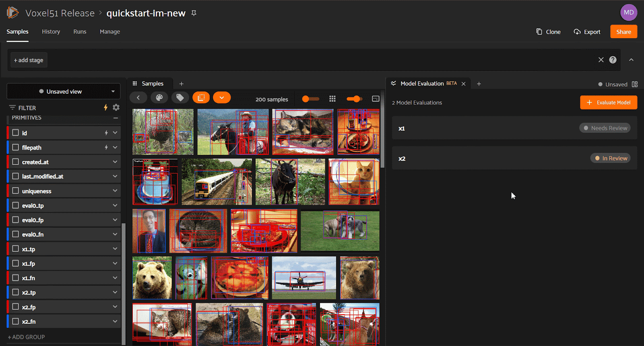Switch to the Samples top tab

coord(17,32)
